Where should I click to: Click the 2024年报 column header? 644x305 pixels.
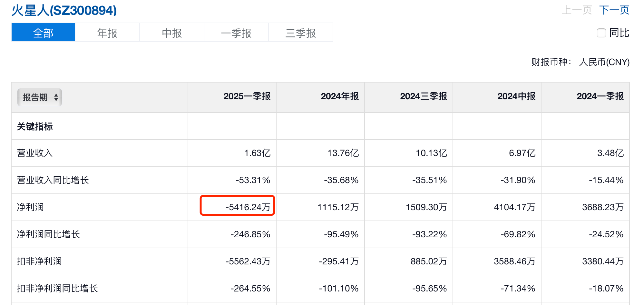coord(340,96)
